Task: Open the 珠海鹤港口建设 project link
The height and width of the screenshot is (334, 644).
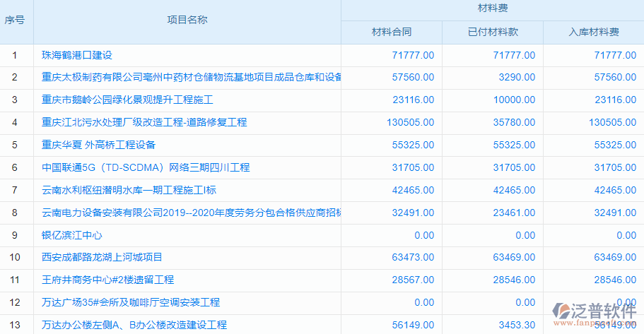Action: (x=77, y=55)
